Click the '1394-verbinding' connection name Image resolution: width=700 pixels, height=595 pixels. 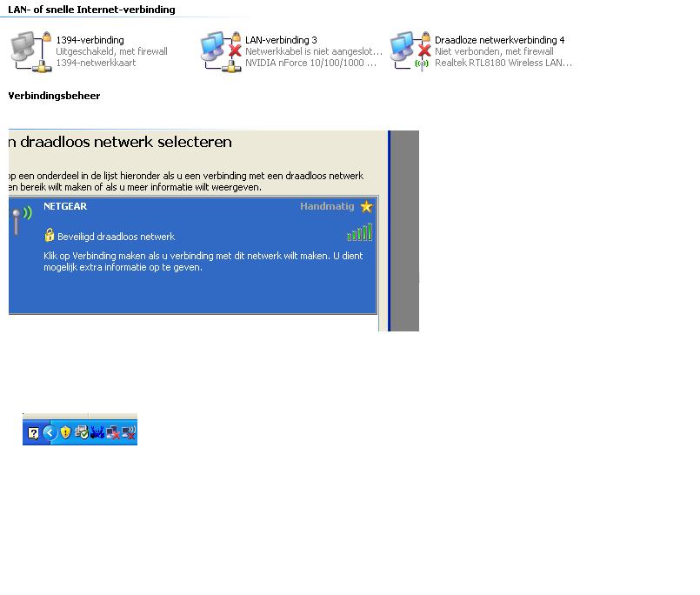(90, 40)
